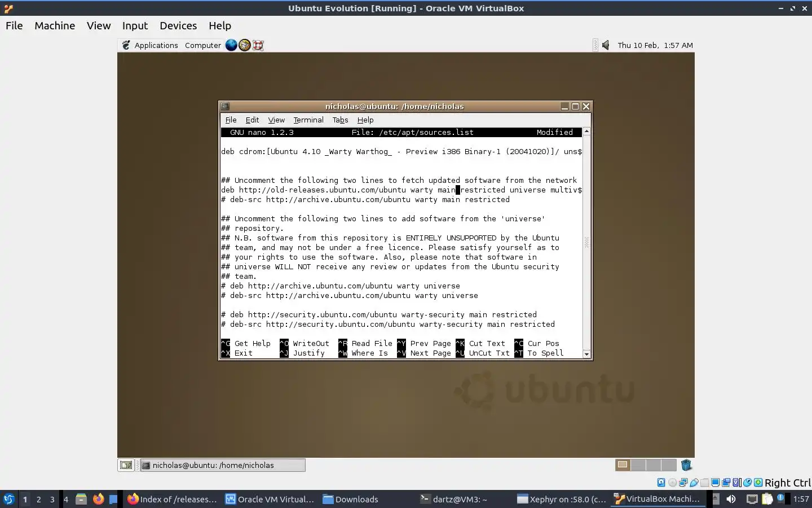
Task: Open the VirtualBox Help menu
Action: tap(220, 25)
